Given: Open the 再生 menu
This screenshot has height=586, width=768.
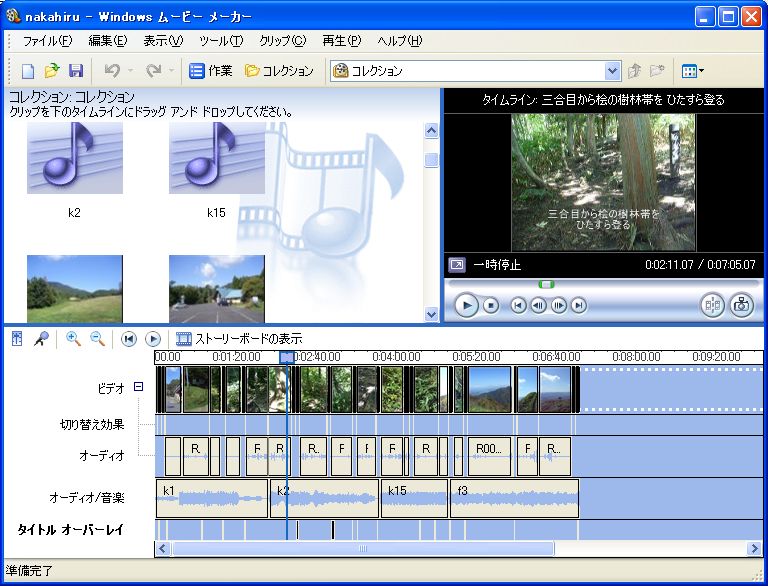Looking at the screenshot, I should (341, 41).
